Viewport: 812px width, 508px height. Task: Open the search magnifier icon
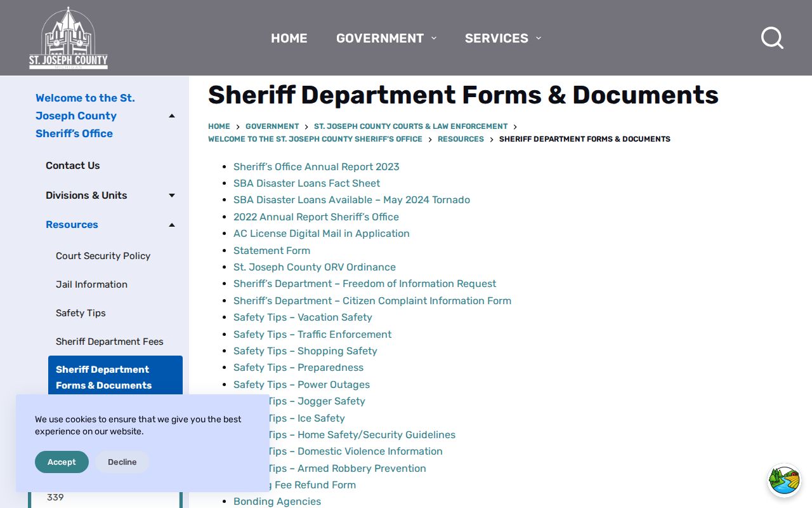click(772, 38)
